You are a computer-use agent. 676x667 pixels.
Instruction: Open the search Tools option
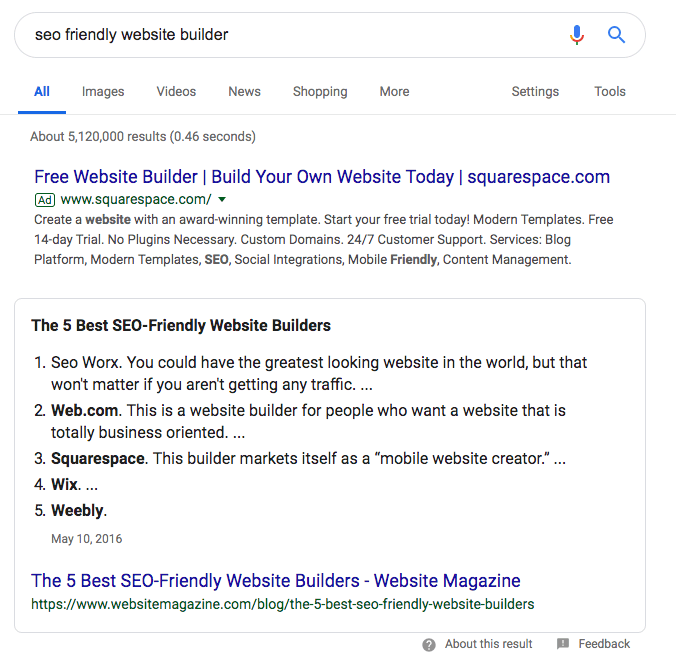coord(610,91)
